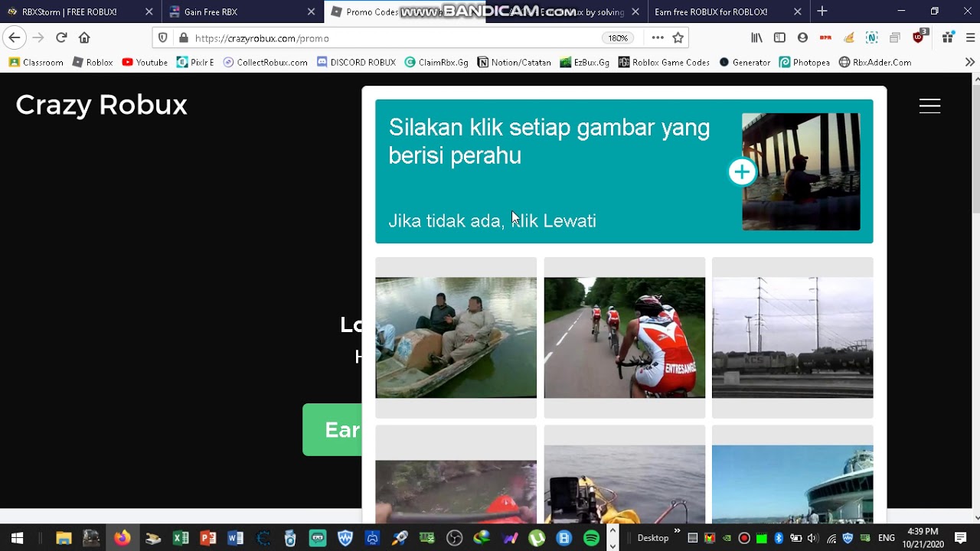
Task: Open the Firefox home page
Action: pos(84,37)
